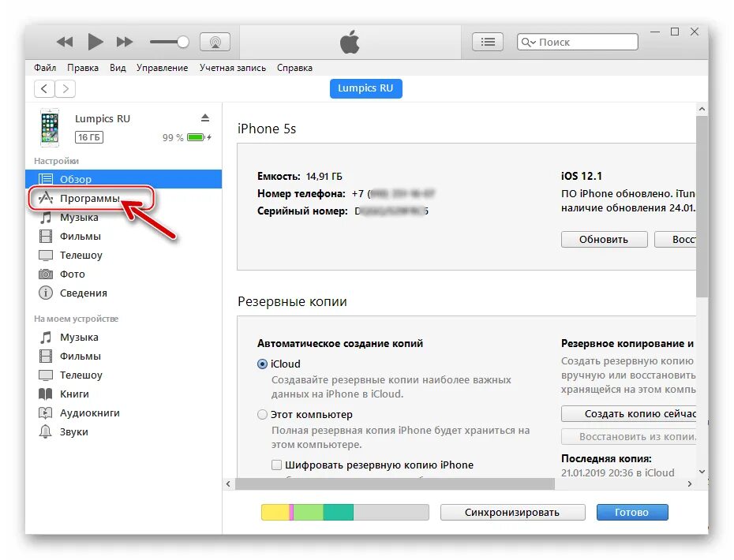
Task: Open the Файл menu
Action: [45, 68]
